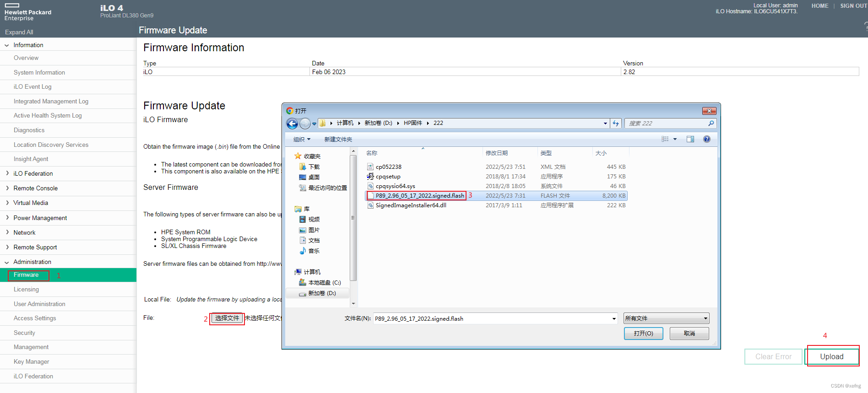
Task: Select the Computer node (计算机) in the tree
Action: [308, 272]
